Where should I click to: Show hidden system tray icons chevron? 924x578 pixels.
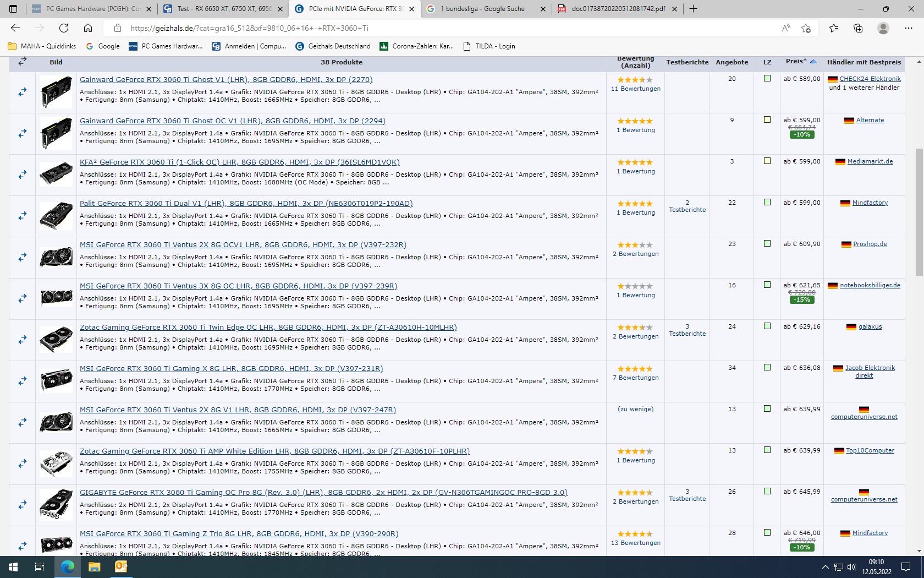[x=825, y=567]
